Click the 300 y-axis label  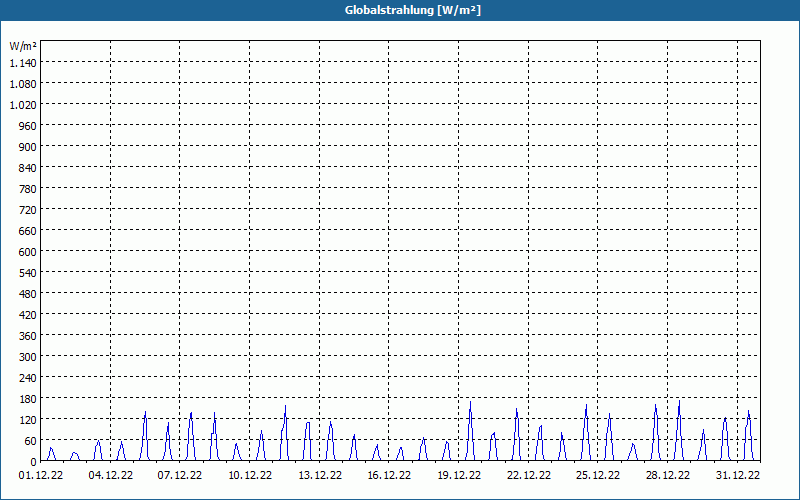28,357
